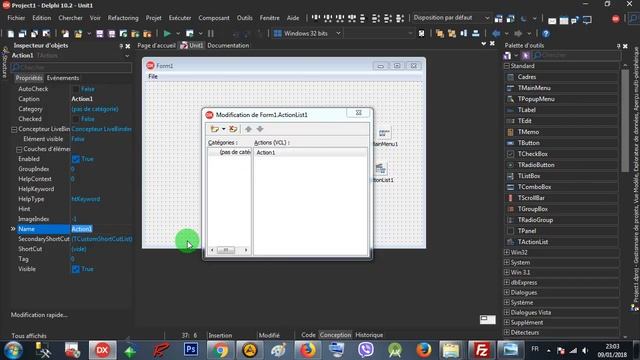Switch to the Page d'accueil tab

point(156,45)
